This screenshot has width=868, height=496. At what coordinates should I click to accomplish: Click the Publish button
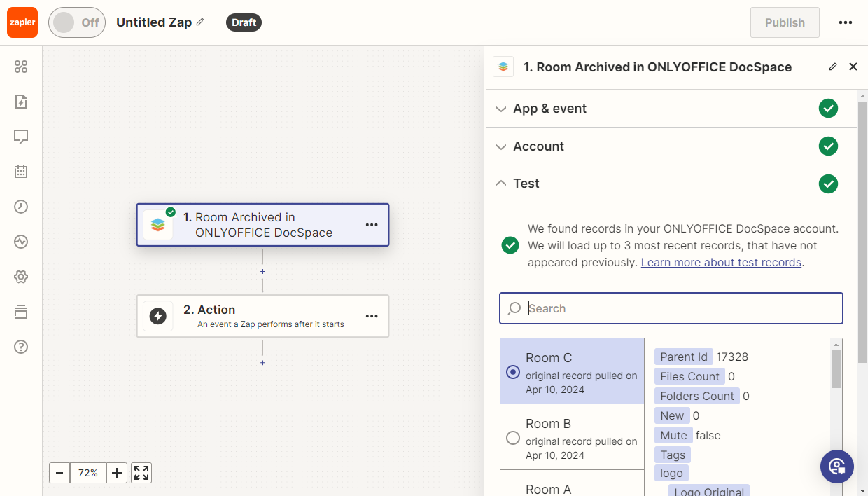785,22
